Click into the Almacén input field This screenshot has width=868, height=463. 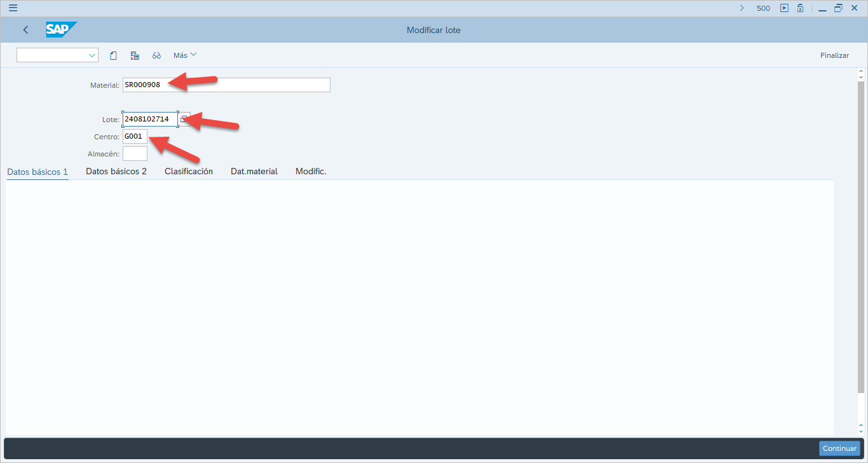pyautogui.click(x=135, y=153)
